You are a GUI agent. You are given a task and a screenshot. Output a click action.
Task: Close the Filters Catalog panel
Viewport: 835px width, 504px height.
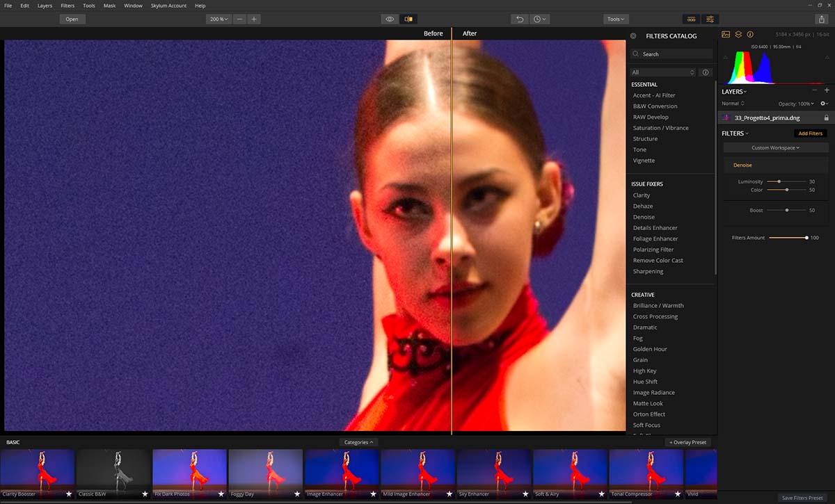pos(633,35)
